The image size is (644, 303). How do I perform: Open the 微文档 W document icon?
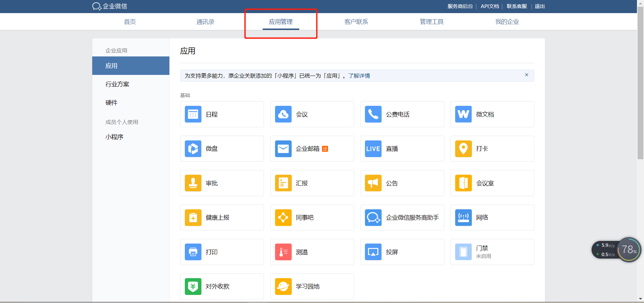click(464, 114)
